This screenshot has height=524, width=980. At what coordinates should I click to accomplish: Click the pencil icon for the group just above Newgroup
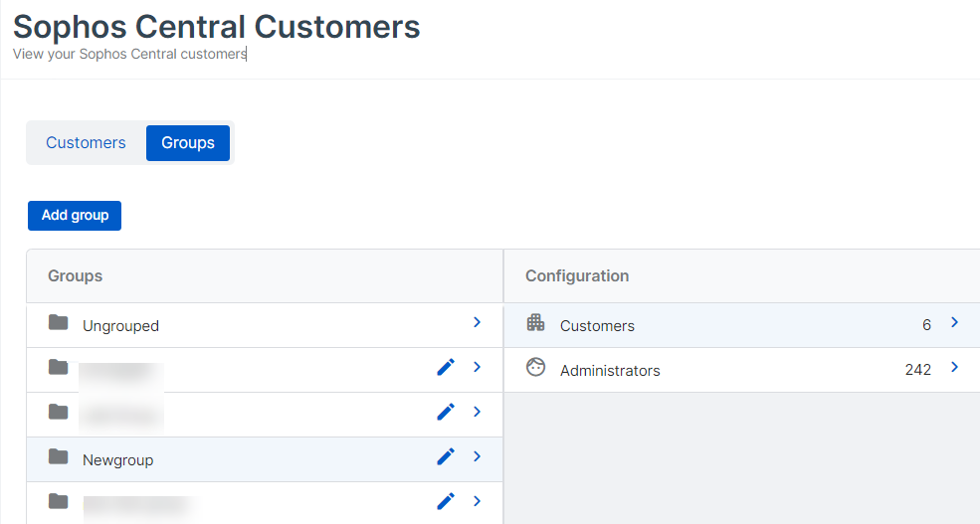coord(446,412)
